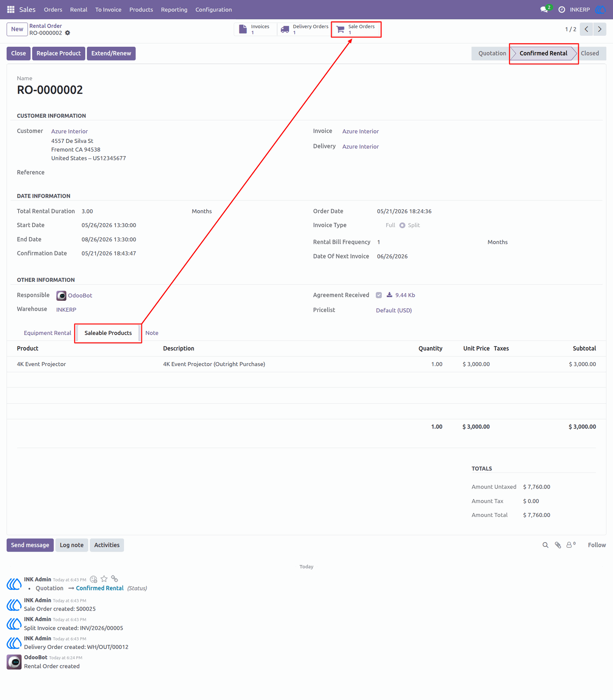
Task: Open the To Invoice menu
Action: point(108,9)
